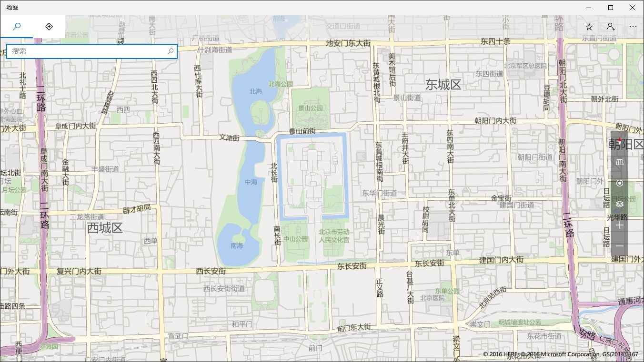Screen dimensions: 644x362
Task: Open Favorites with the star icon
Action: (589, 27)
